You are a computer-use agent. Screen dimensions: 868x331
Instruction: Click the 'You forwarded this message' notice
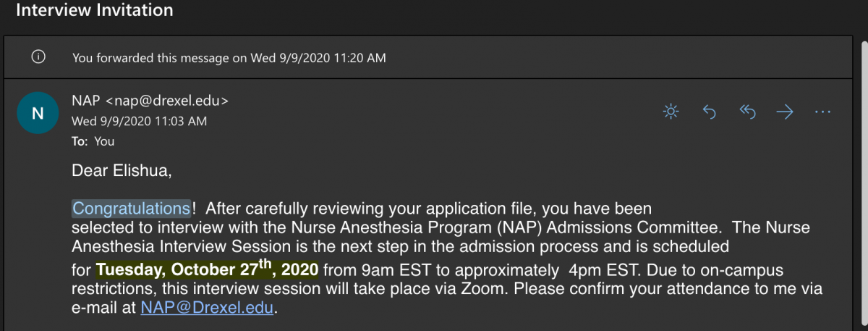pos(229,58)
